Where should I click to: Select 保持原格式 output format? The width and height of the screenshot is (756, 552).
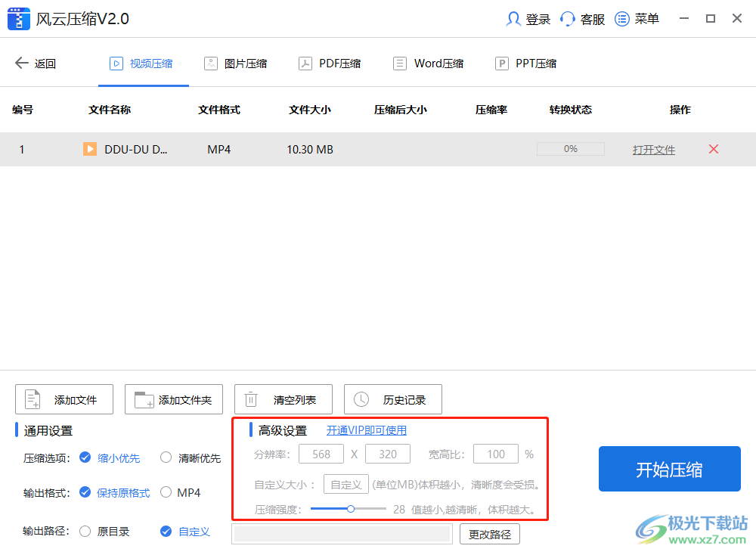coord(85,492)
